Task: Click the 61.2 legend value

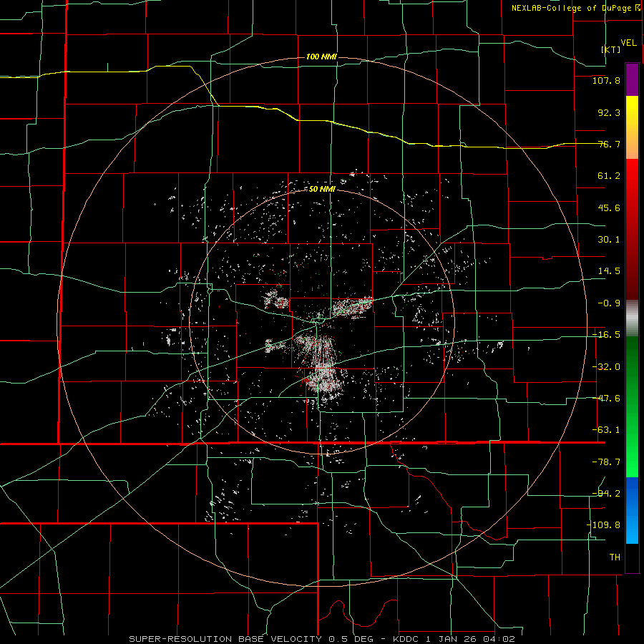Action: click(609, 176)
